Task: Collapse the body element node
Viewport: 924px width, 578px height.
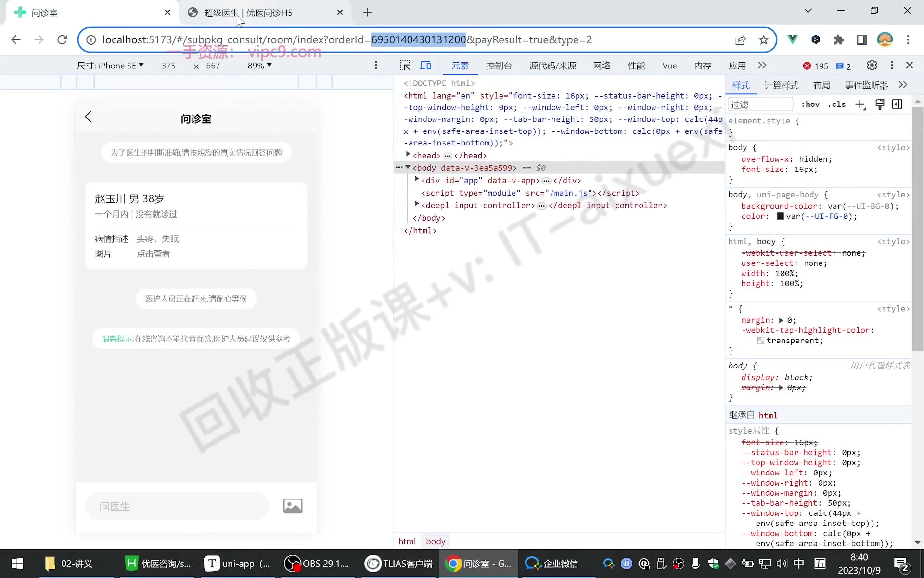Action: [x=408, y=167]
